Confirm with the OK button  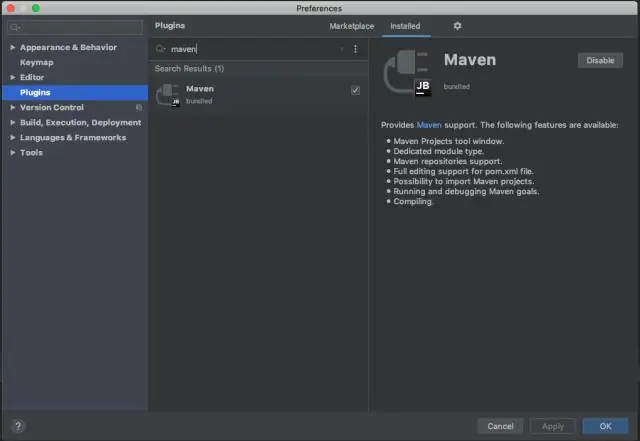coord(605,426)
